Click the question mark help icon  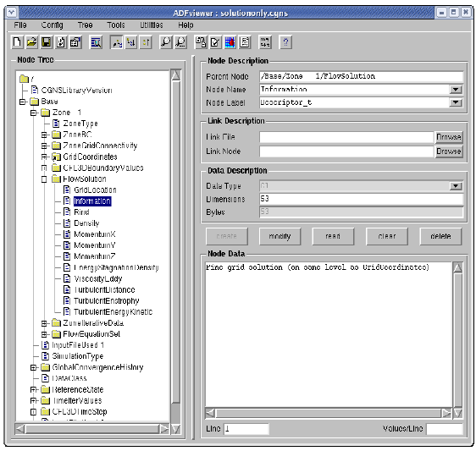[285, 42]
